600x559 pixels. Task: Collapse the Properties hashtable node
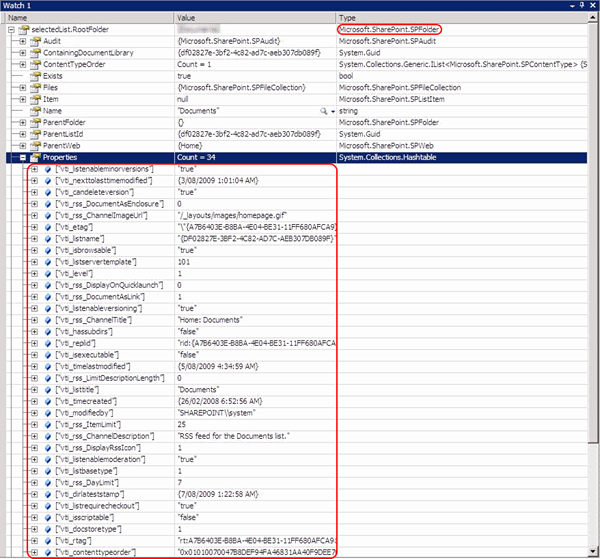(23, 157)
